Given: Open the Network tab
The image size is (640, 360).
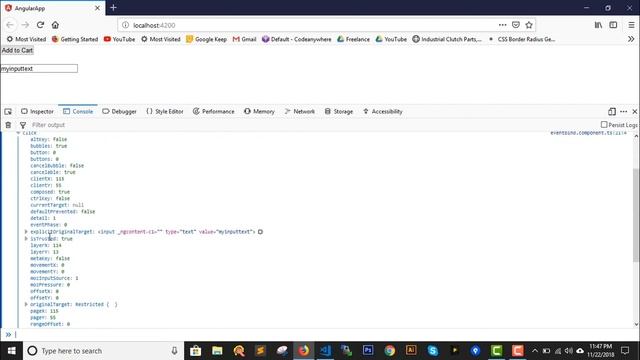Looking at the screenshot, I should point(300,111).
